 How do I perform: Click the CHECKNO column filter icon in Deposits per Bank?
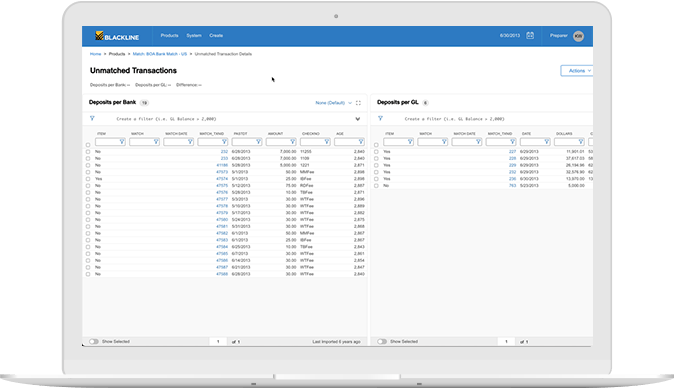pos(327,141)
